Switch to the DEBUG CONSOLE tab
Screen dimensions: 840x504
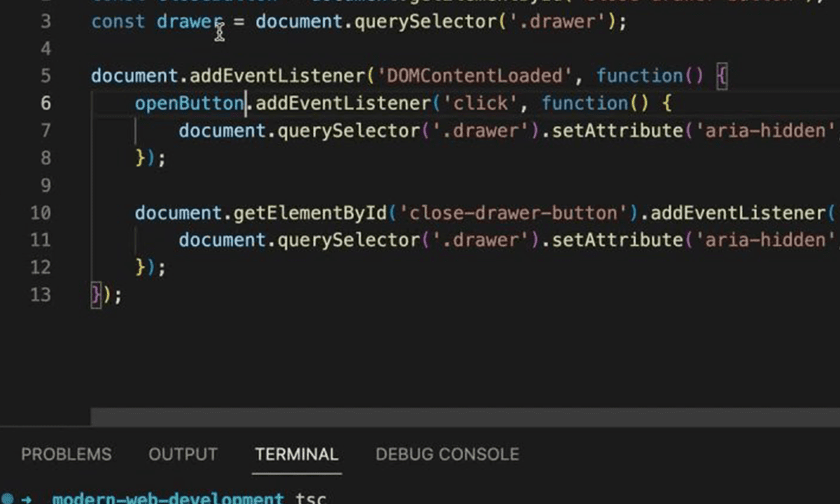(447, 454)
